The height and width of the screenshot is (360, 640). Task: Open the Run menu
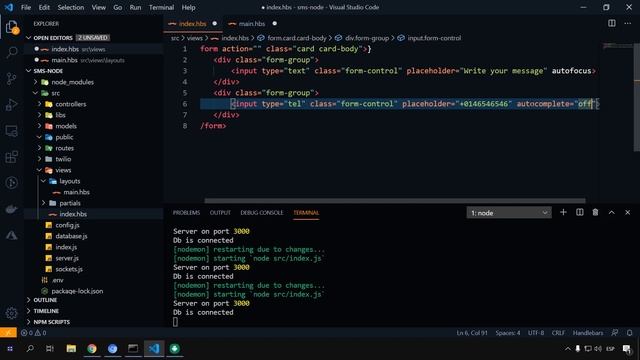point(135,7)
